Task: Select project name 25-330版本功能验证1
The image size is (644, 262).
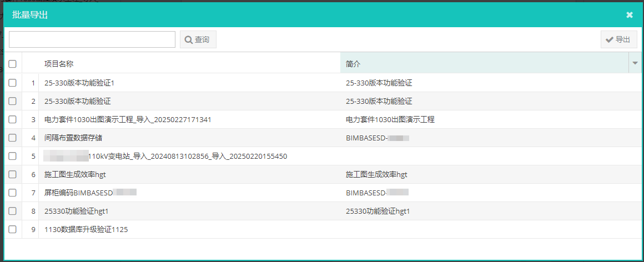Action: point(79,83)
